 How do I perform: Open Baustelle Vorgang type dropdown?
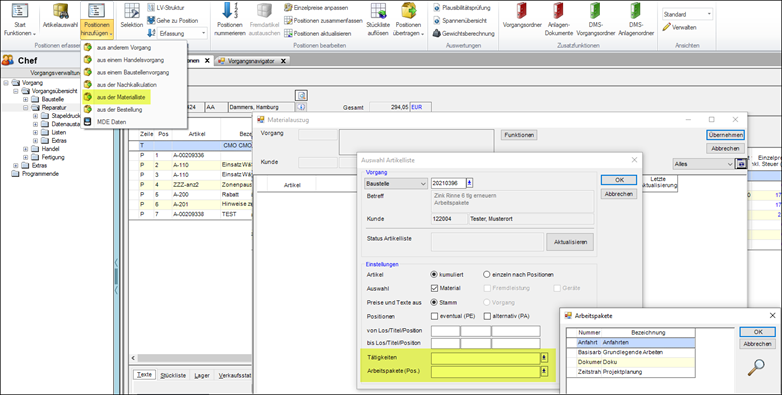(x=396, y=184)
